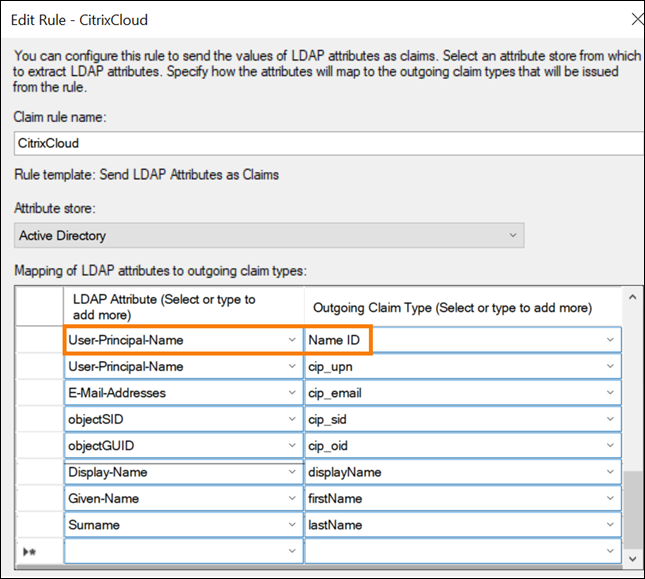
Task: Click the LDAP Attribute column header
Action: [x=184, y=307]
